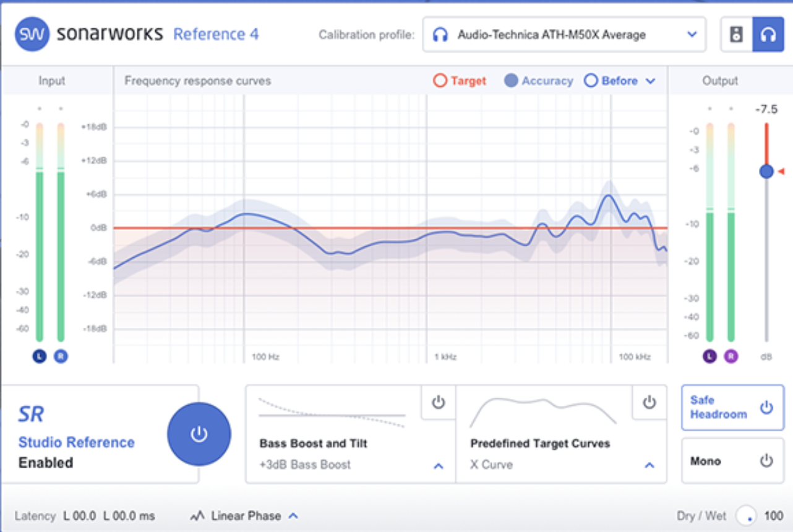The height and width of the screenshot is (532, 793).
Task: Toggle the Before curve display
Action: 611,80
